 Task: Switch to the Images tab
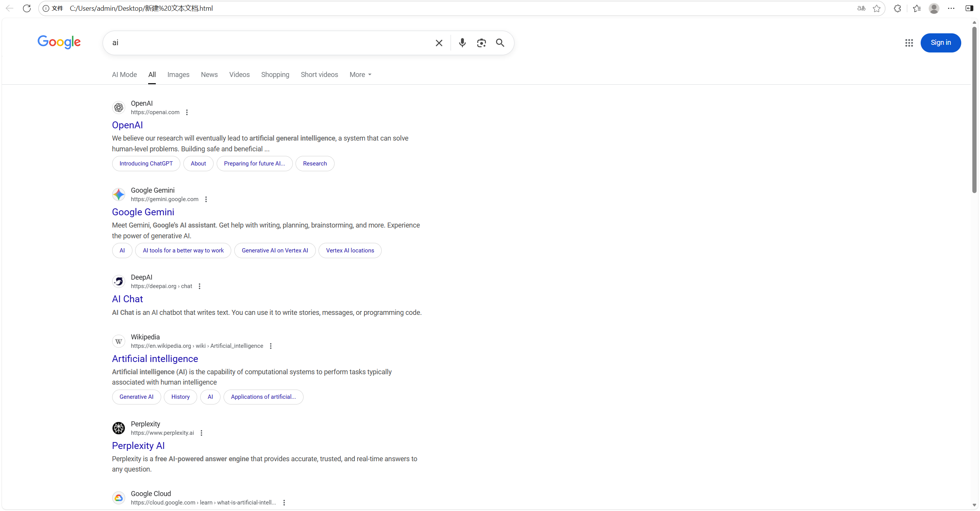178,75
